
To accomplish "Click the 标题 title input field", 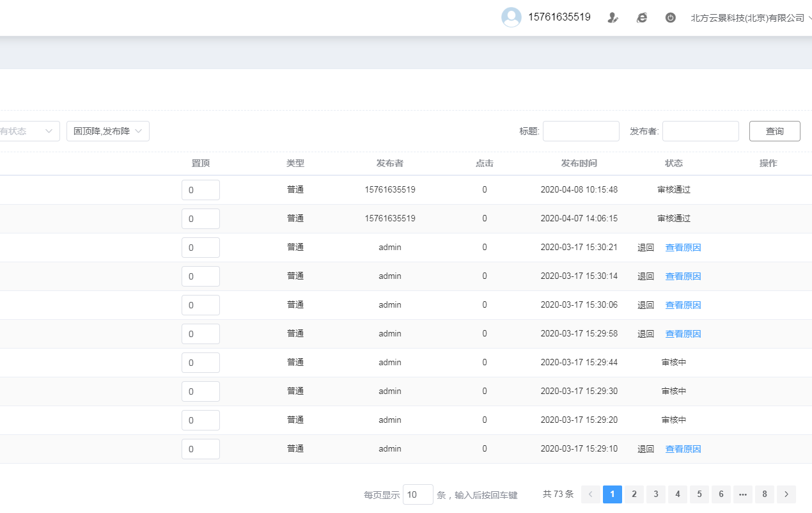I will [x=581, y=131].
